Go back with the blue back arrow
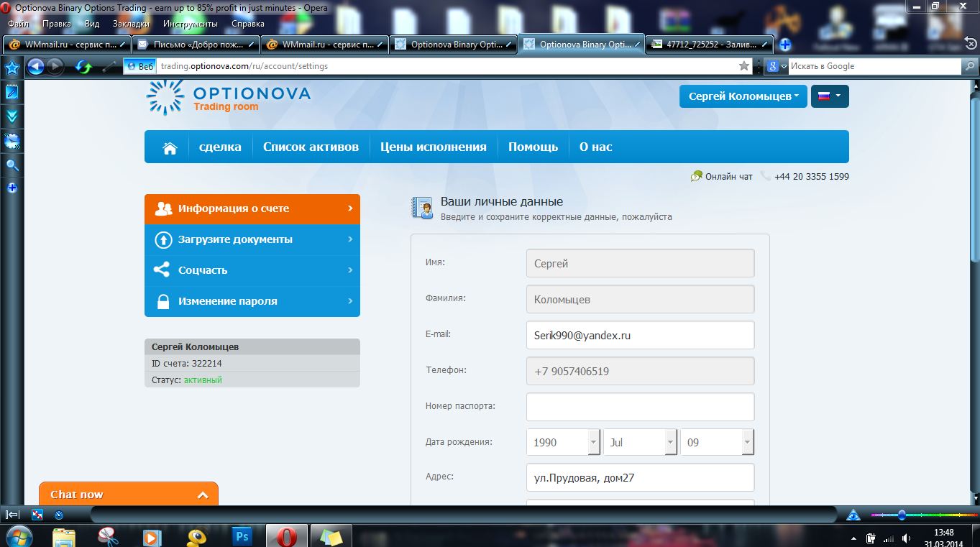980x547 pixels. coord(35,67)
